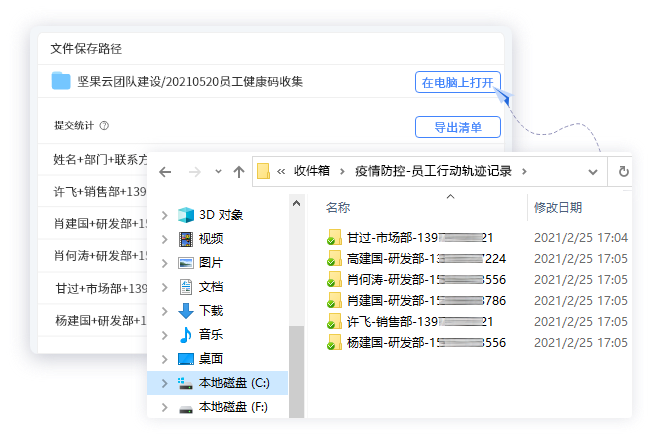
Task: Refresh the current folder view
Action: tap(623, 172)
